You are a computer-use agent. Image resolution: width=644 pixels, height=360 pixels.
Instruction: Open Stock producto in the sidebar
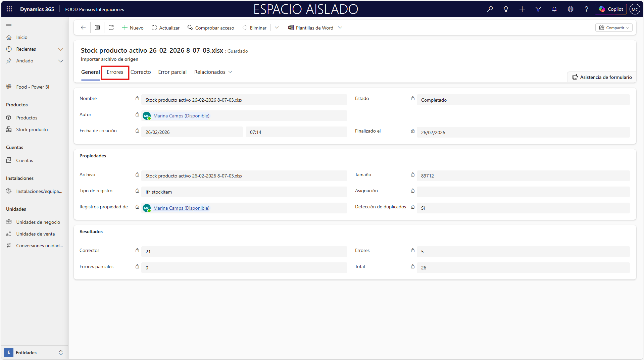point(32,130)
